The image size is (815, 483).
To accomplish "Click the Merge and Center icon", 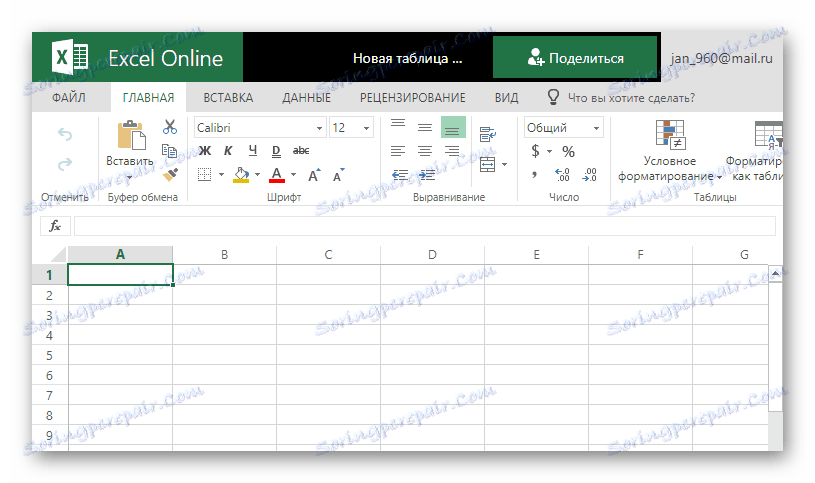I will click(488, 165).
